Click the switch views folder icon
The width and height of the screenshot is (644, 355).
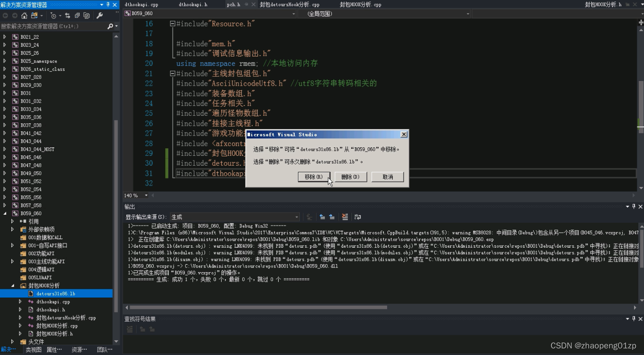34,16
